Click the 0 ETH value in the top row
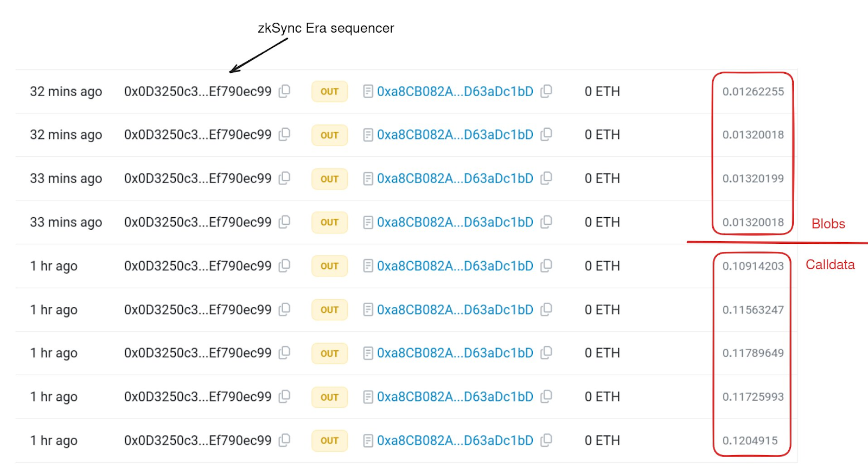Viewport: 868px width, 474px height. coord(602,91)
